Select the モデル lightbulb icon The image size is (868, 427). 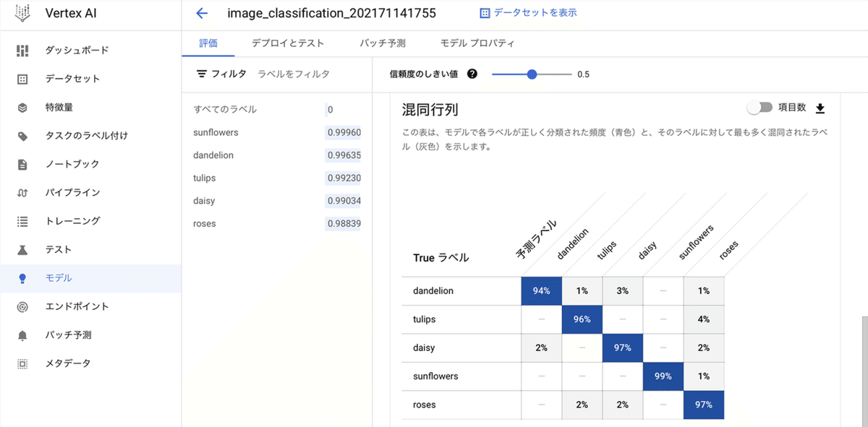22,278
